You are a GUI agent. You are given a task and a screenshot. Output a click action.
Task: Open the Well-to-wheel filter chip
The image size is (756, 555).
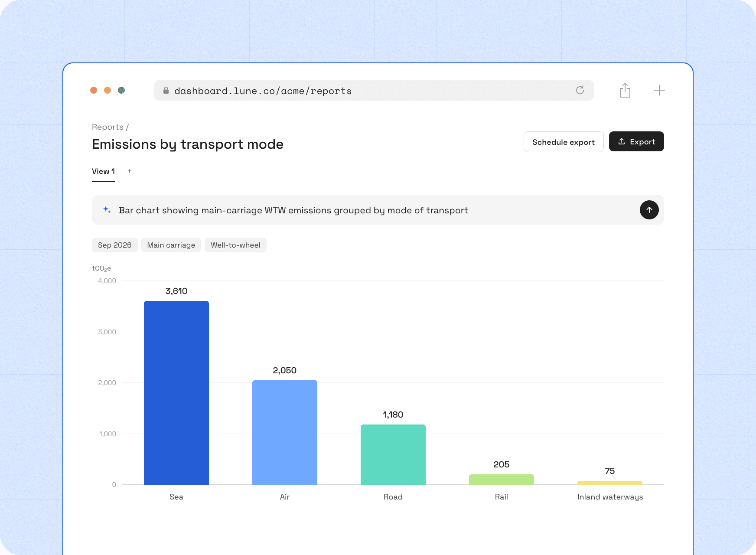[x=235, y=245]
